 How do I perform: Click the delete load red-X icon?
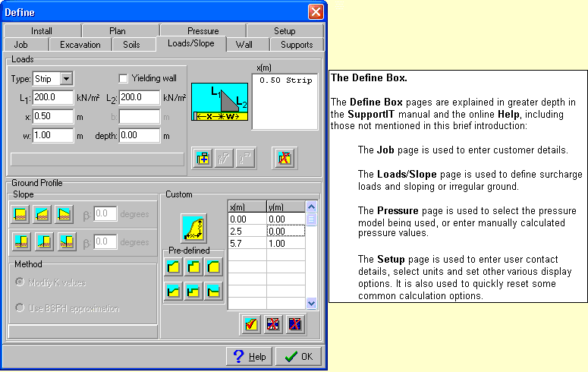pos(285,158)
